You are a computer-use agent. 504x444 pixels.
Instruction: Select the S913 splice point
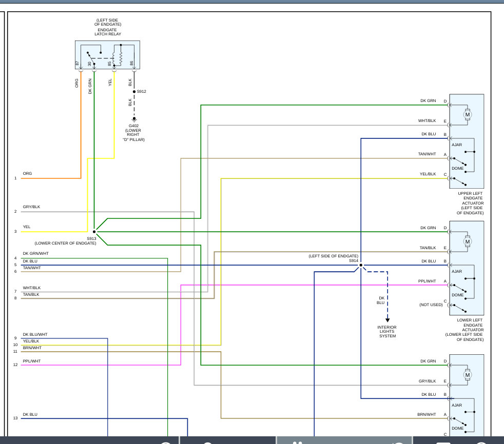pos(94,232)
